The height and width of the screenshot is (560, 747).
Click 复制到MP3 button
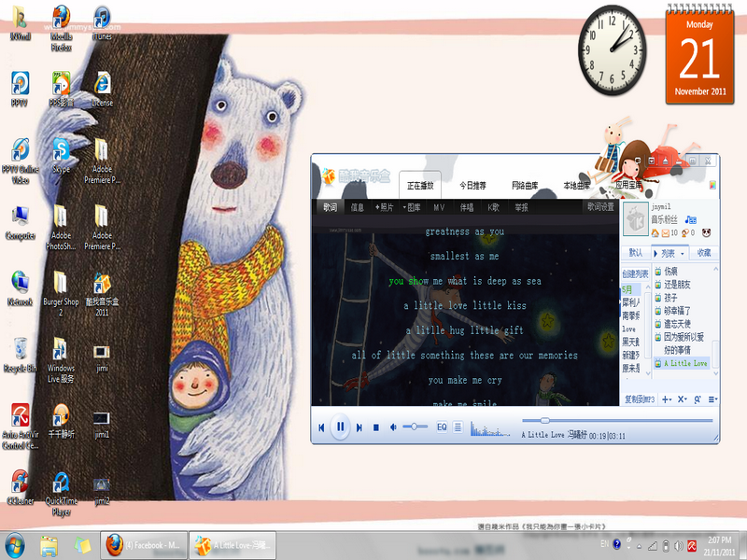640,399
